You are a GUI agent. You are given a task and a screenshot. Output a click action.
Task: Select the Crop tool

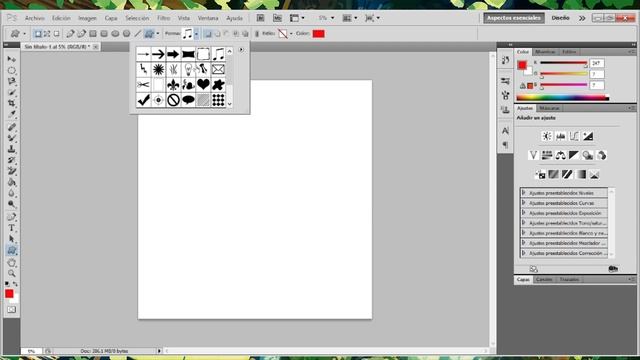[11, 103]
